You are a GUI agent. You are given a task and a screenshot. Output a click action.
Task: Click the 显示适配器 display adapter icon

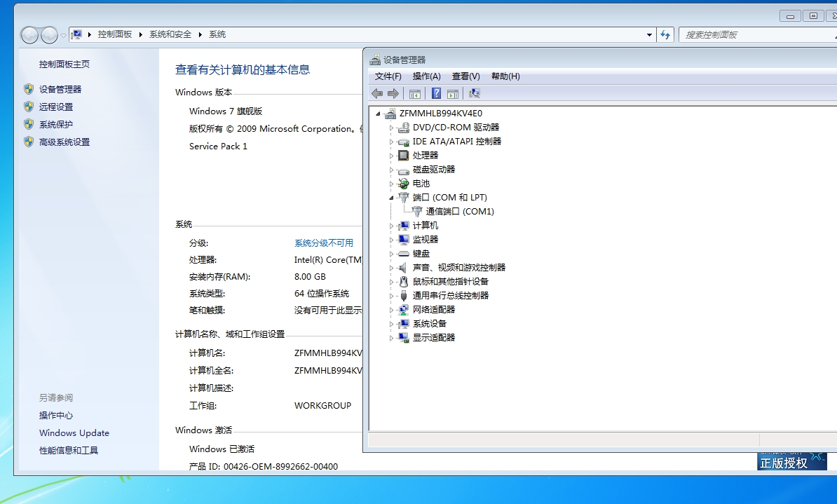pos(404,337)
